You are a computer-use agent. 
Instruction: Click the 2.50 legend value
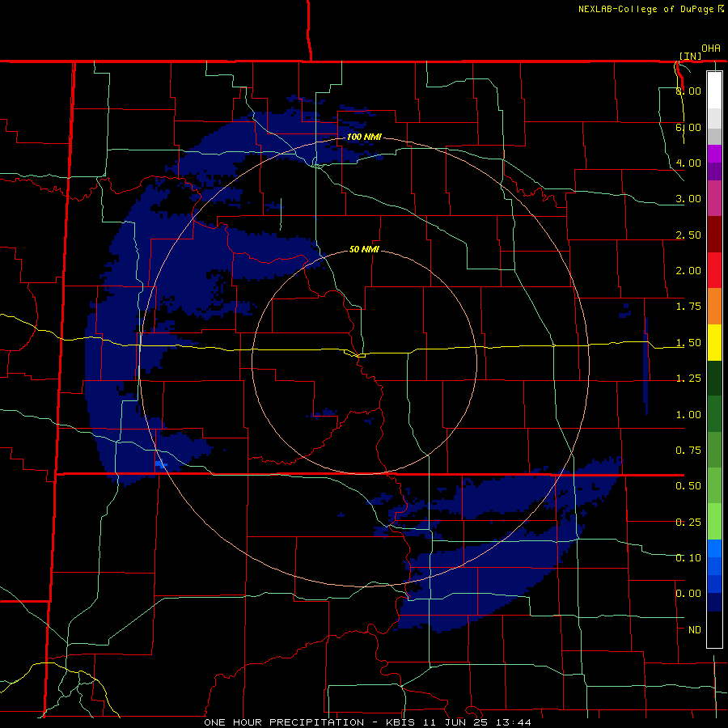point(688,235)
